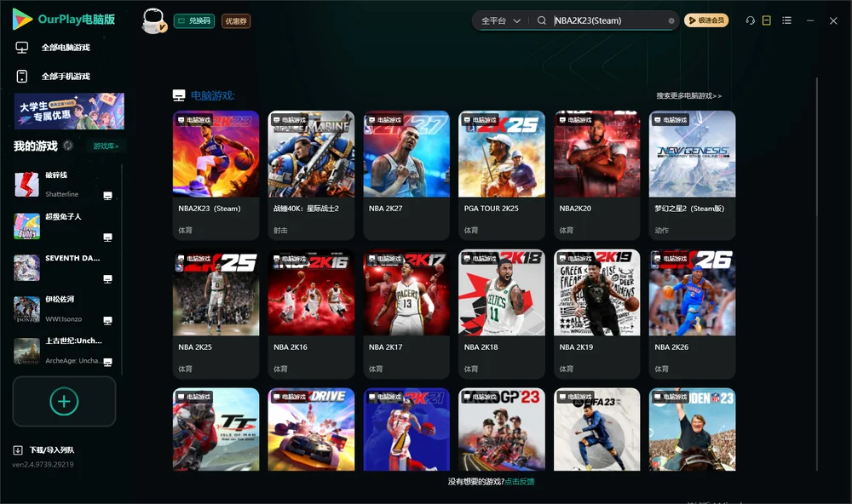
Task: Click the PC icon beside ArcheAge: Uncha...
Action: [107, 362]
